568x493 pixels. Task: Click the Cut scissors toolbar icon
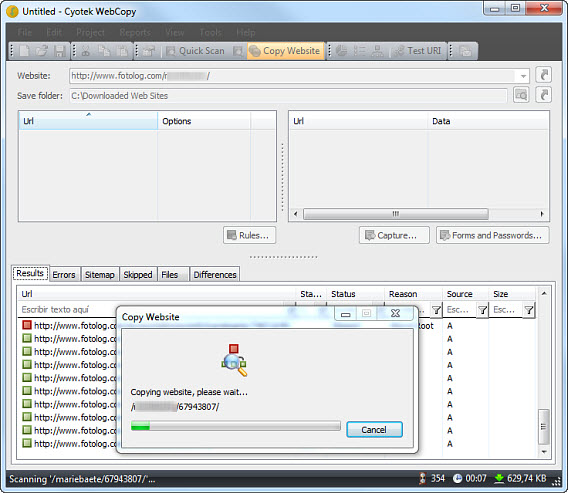[x=86, y=51]
